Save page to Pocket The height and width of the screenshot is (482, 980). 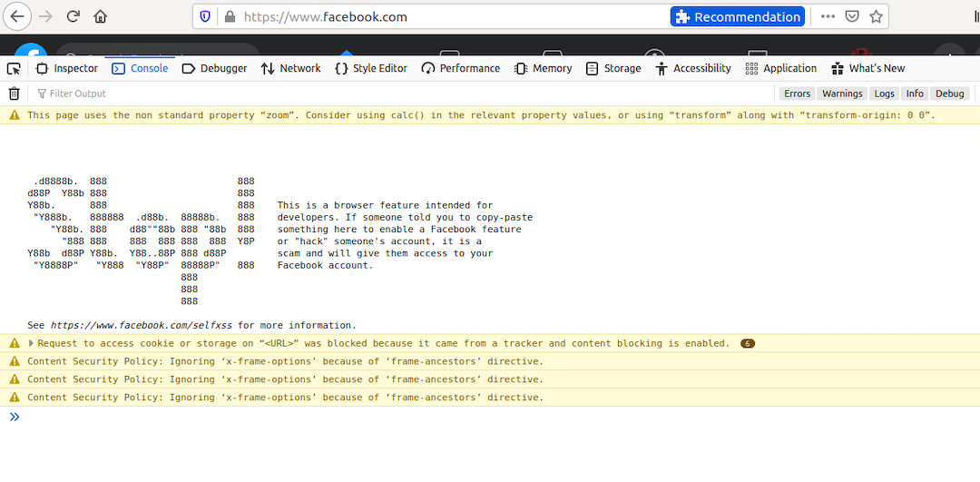coord(852,17)
